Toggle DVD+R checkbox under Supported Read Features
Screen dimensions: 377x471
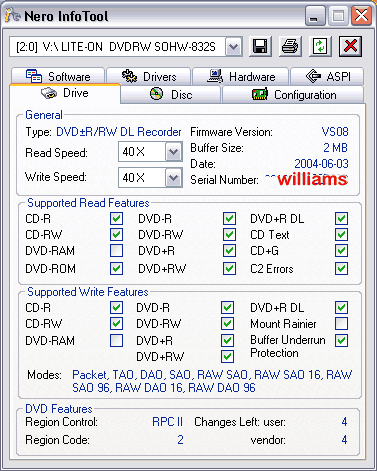pyautogui.click(x=229, y=251)
